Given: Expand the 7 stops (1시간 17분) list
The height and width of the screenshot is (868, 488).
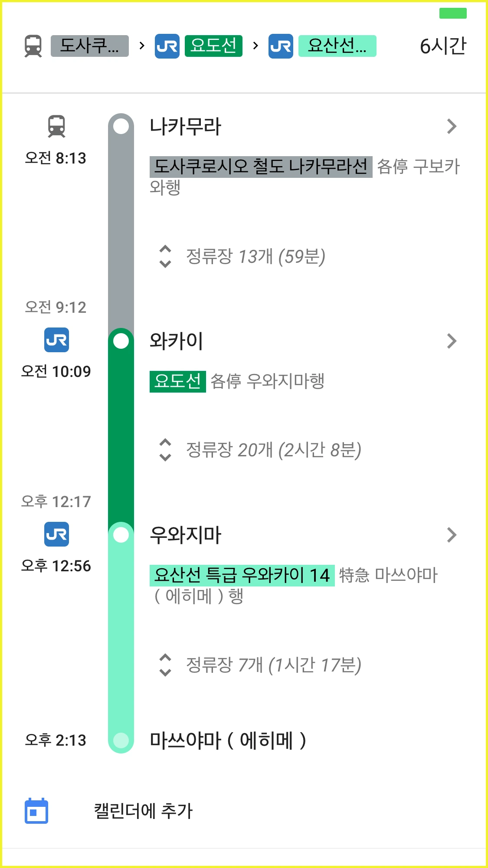Looking at the screenshot, I should [260, 665].
